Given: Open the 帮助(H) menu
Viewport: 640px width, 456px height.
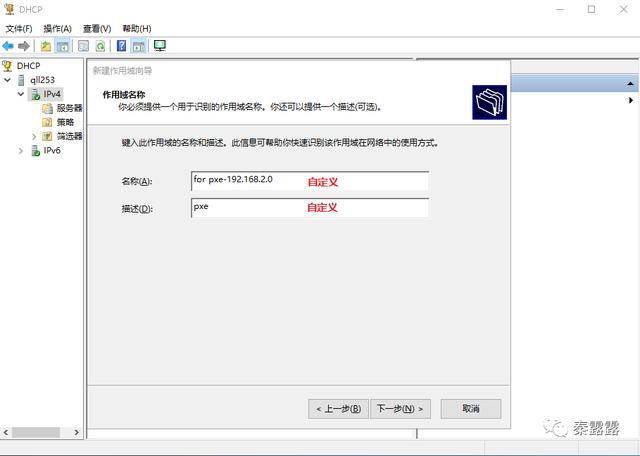Looking at the screenshot, I should coord(137,29).
